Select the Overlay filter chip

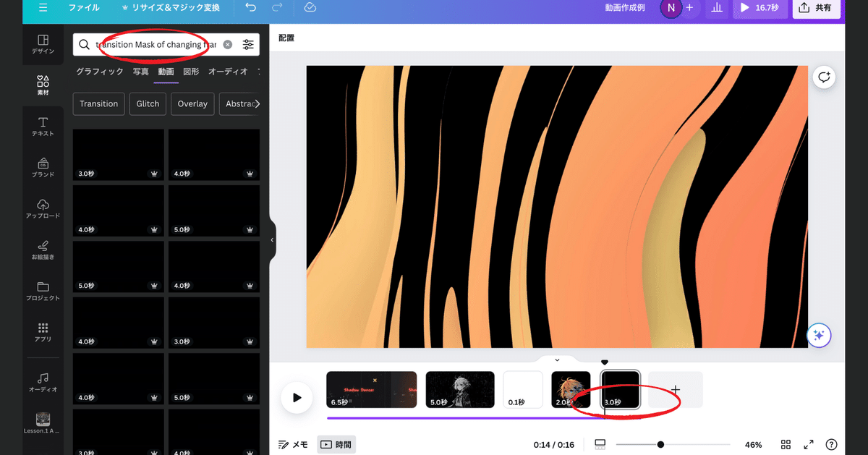[x=192, y=103]
